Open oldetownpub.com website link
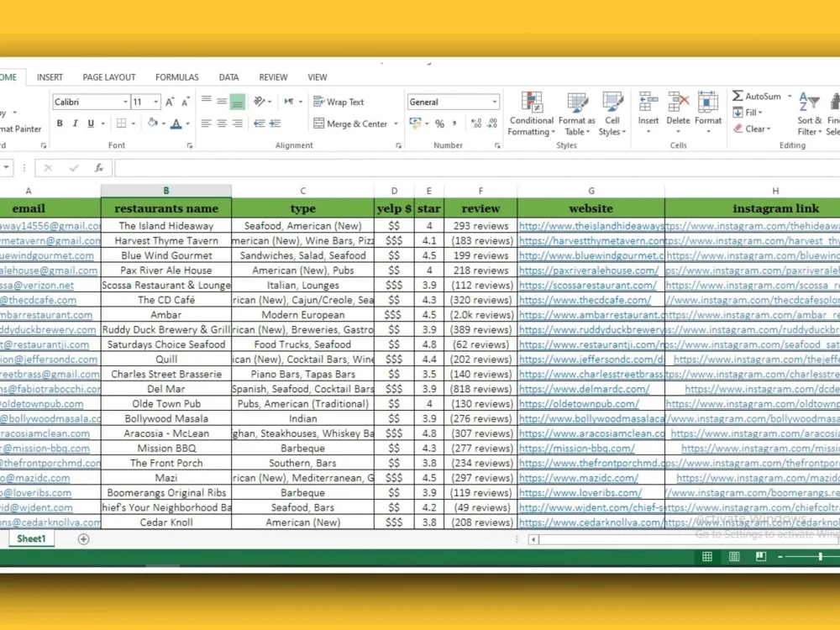Image resolution: width=840 pixels, height=630 pixels. tap(579, 404)
